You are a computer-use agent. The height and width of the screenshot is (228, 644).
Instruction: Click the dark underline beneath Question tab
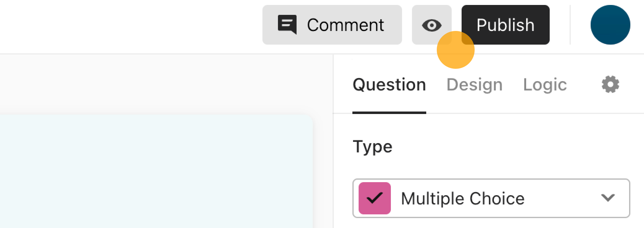coord(389,112)
